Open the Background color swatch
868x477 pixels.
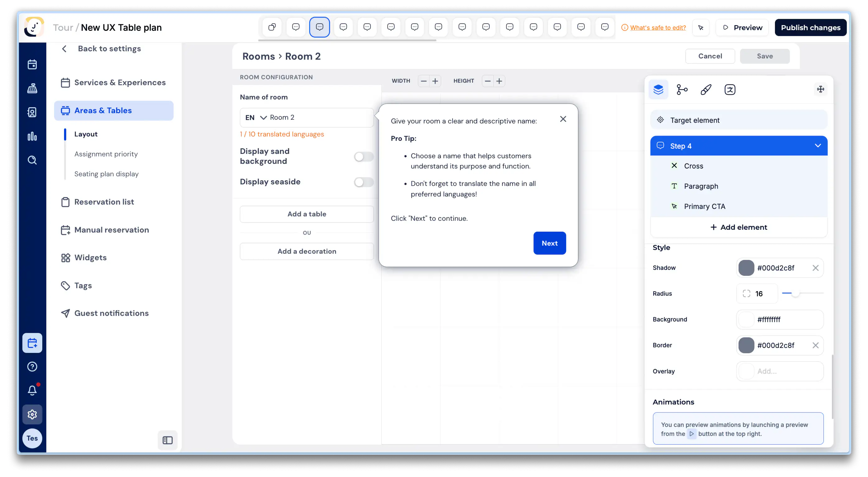pos(746,319)
